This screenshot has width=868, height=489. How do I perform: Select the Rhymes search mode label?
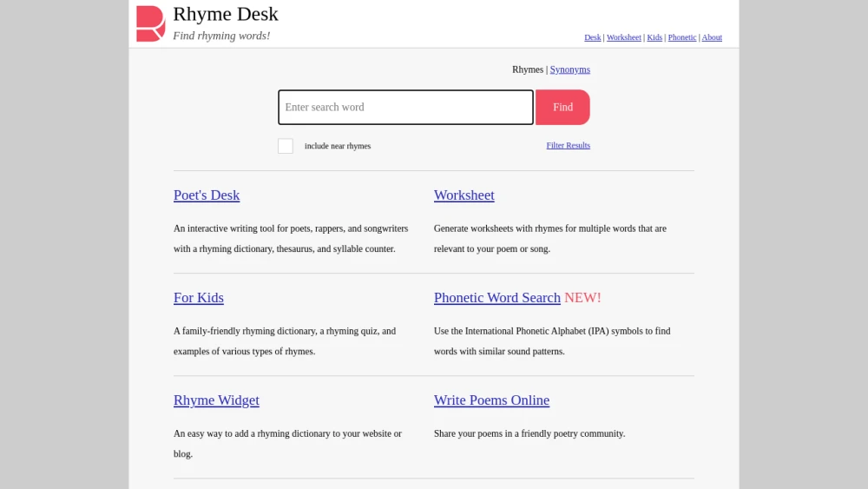(x=528, y=69)
